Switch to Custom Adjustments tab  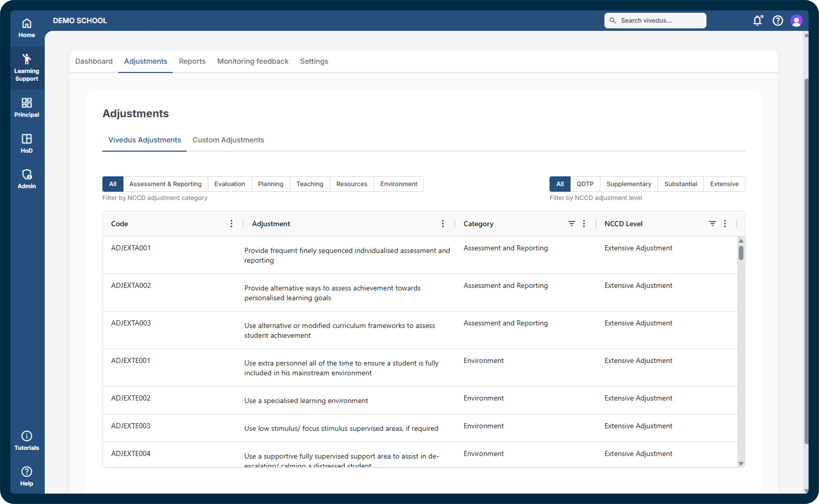pyautogui.click(x=228, y=140)
